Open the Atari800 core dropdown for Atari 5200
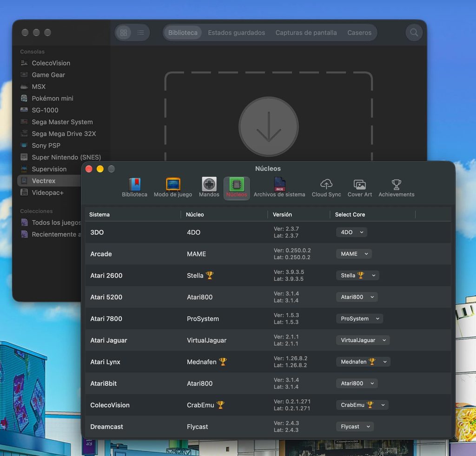The image size is (476, 456). 357,297
